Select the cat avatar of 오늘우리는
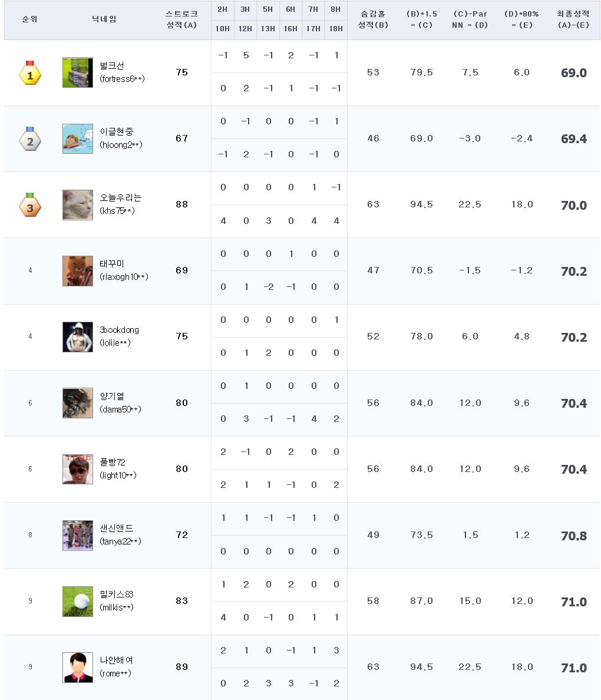The height and width of the screenshot is (700, 601). pos(78,204)
